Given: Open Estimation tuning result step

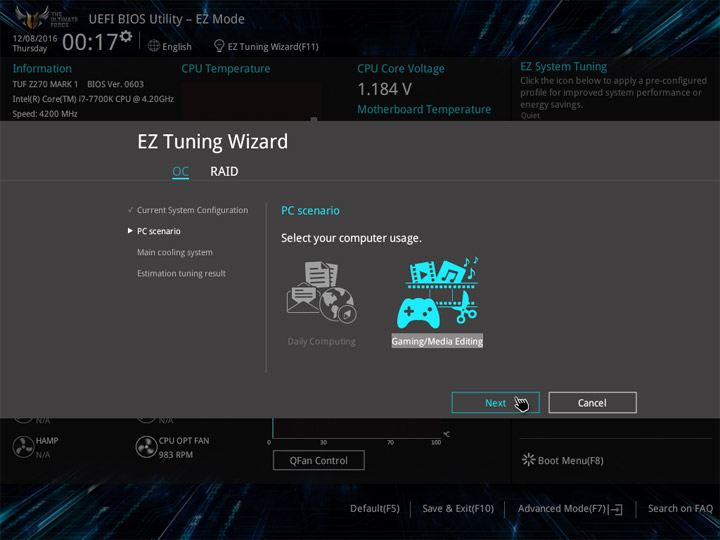Looking at the screenshot, I should 181,273.
